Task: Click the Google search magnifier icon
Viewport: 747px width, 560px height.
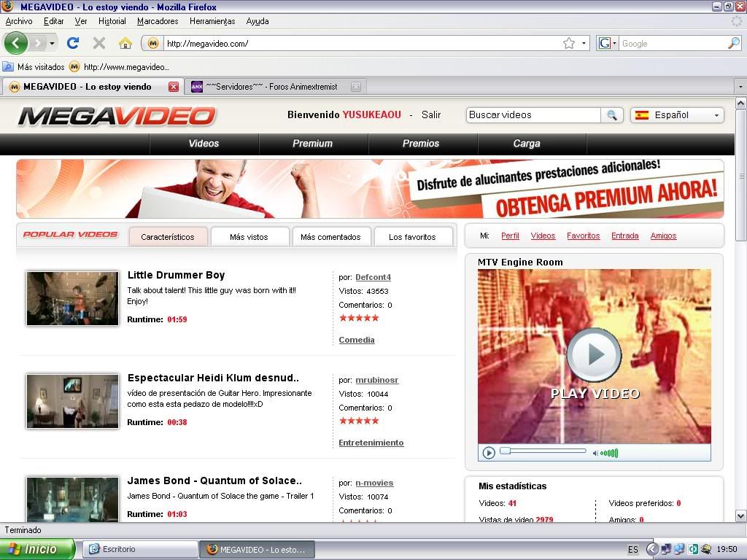Action: [x=733, y=43]
